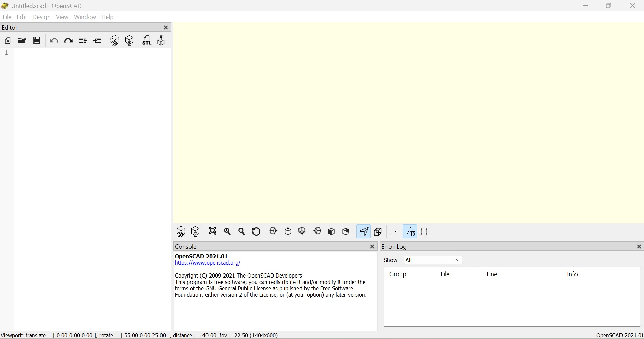Switch to the bottom view
Viewport: 644px width, 339px height.
coord(303,231)
